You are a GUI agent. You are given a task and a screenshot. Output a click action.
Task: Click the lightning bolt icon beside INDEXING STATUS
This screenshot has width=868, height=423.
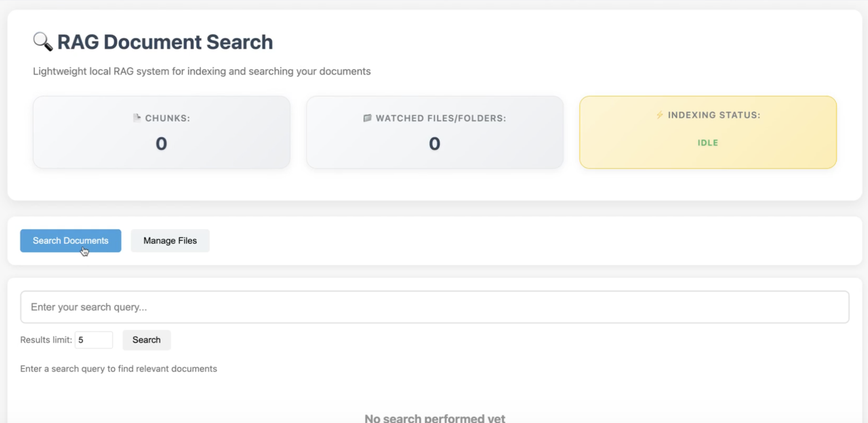[x=660, y=115]
